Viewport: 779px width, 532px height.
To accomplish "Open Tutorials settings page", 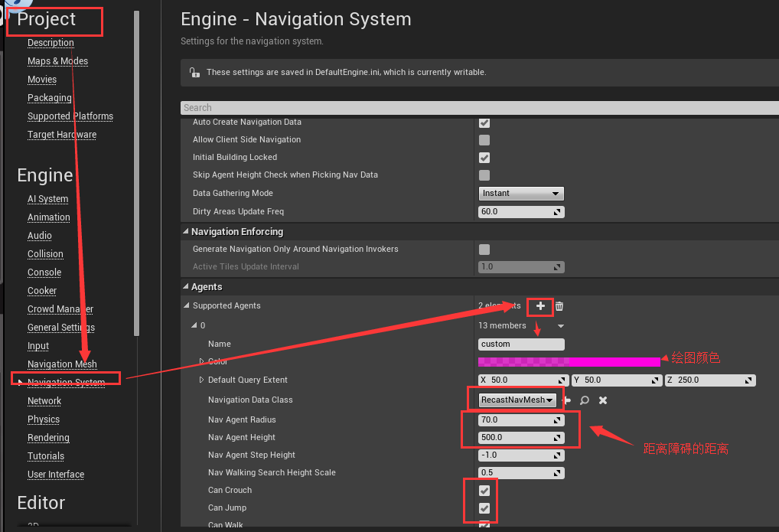I will 46,456.
